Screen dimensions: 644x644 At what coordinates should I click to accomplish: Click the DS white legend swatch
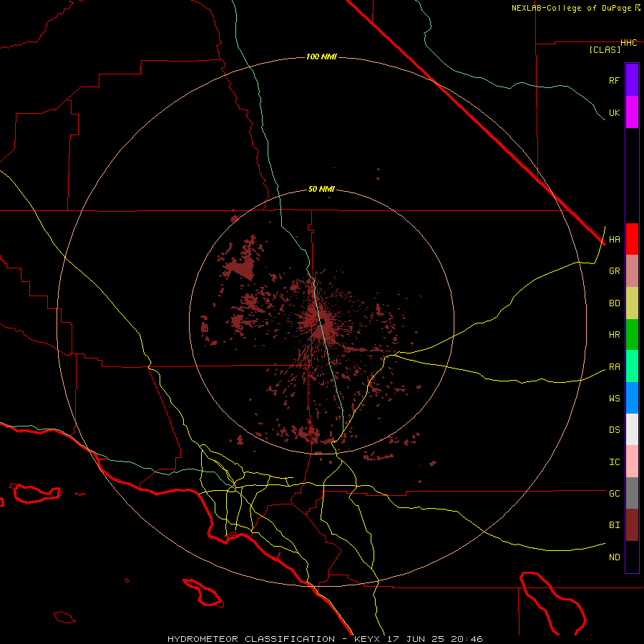[632, 429]
